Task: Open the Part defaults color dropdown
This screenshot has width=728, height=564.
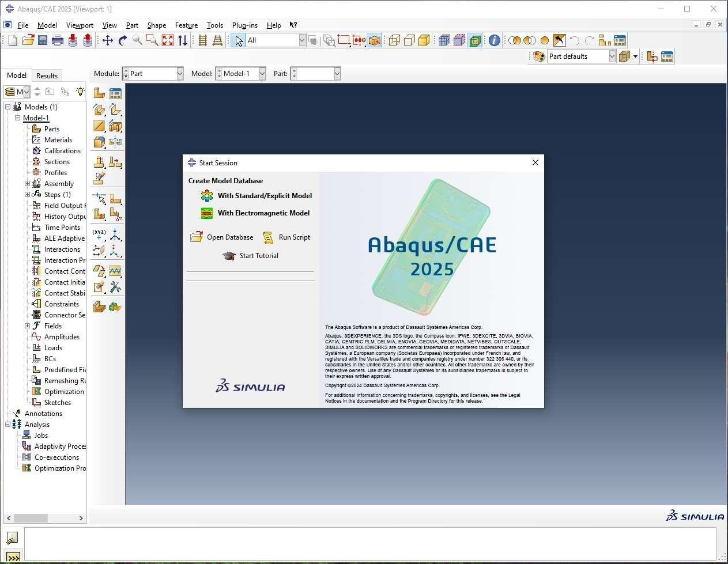Action: pos(582,56)
